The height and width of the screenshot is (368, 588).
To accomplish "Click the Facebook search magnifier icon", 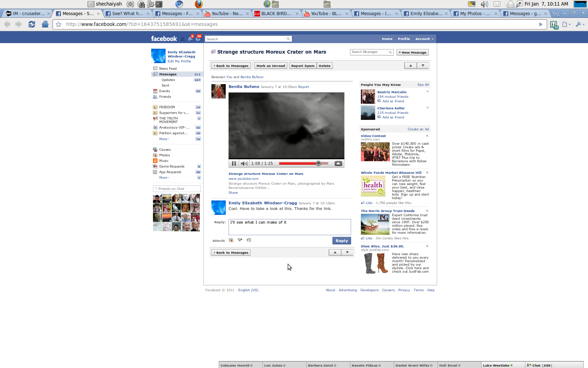I will pos(288,39).
